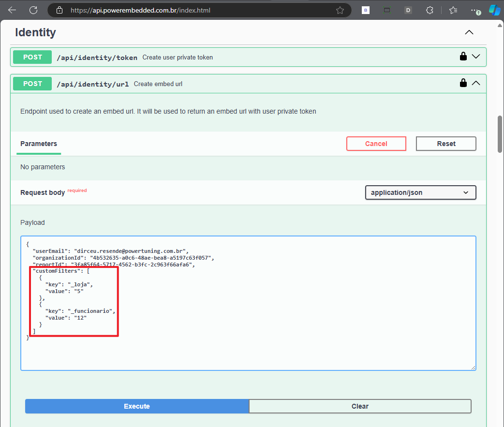Select the Parameters tab
This screenshot has height=427, width=504.
pyautogui.click(x=39, y=144)
